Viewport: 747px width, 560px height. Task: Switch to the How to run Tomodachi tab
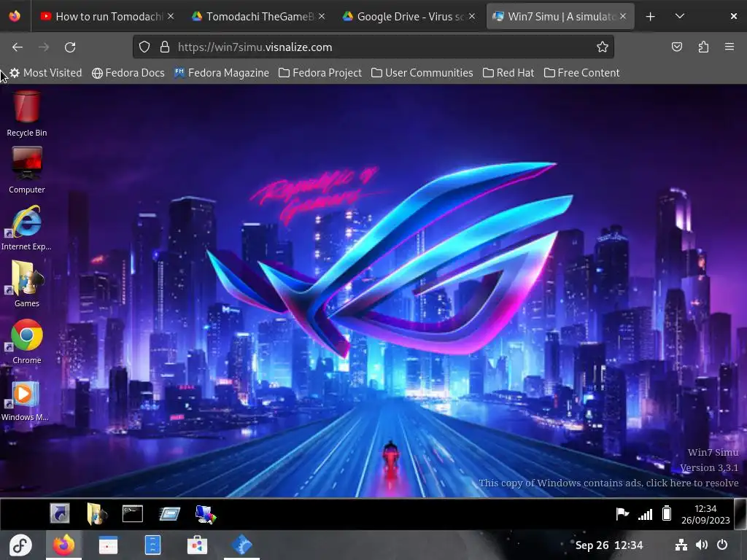(107, 17)
